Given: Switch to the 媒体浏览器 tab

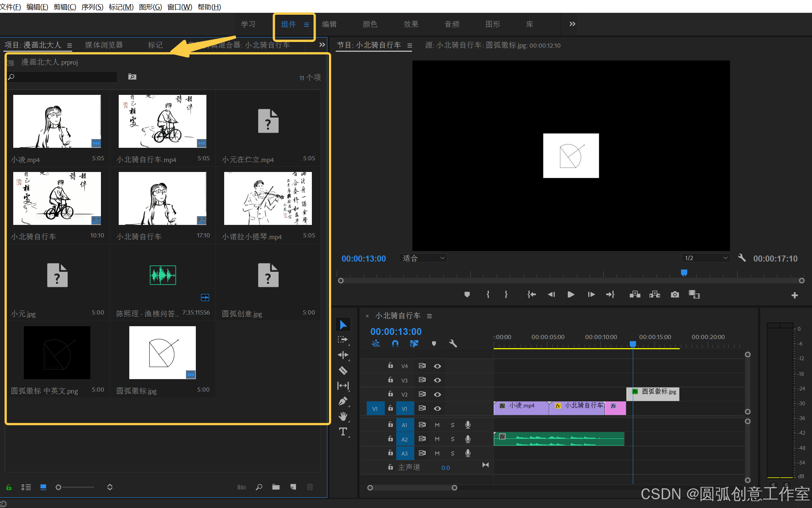Looking at the screenshot, I should (104, 45).
